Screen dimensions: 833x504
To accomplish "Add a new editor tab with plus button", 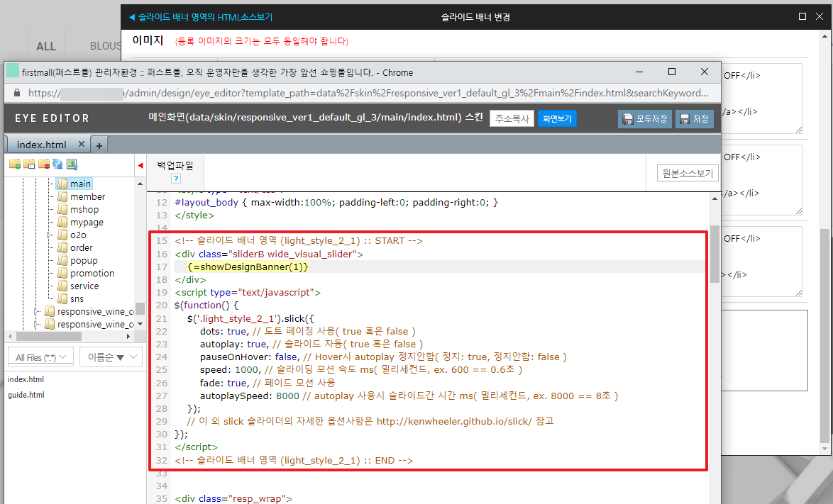I will [x=99, y=145].
